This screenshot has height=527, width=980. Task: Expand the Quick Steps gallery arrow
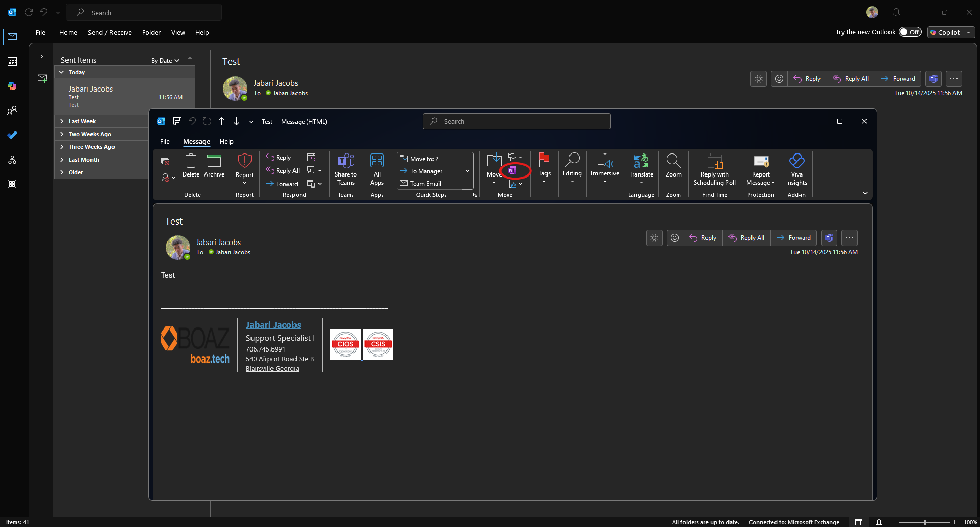tap(467, 171)
